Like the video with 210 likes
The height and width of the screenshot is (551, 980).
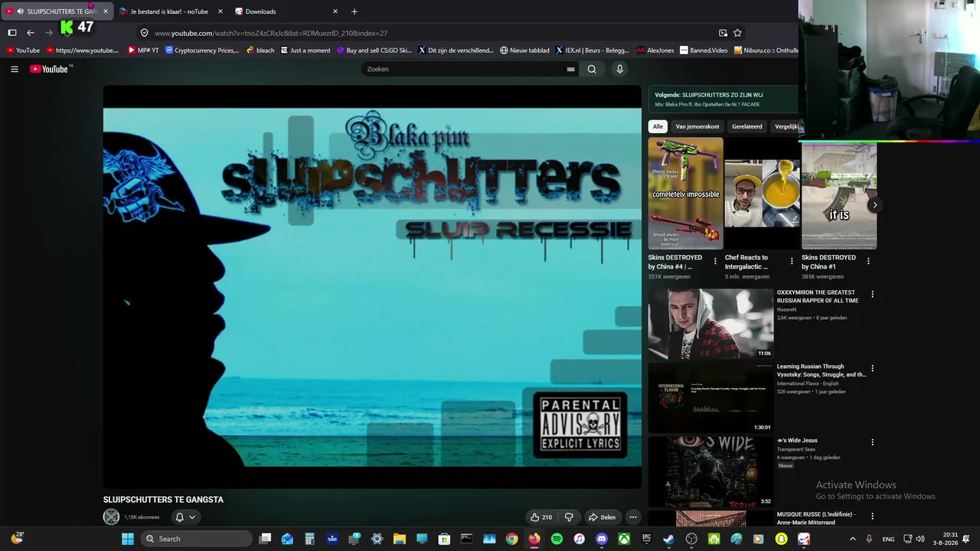click(x=541, y=517)
